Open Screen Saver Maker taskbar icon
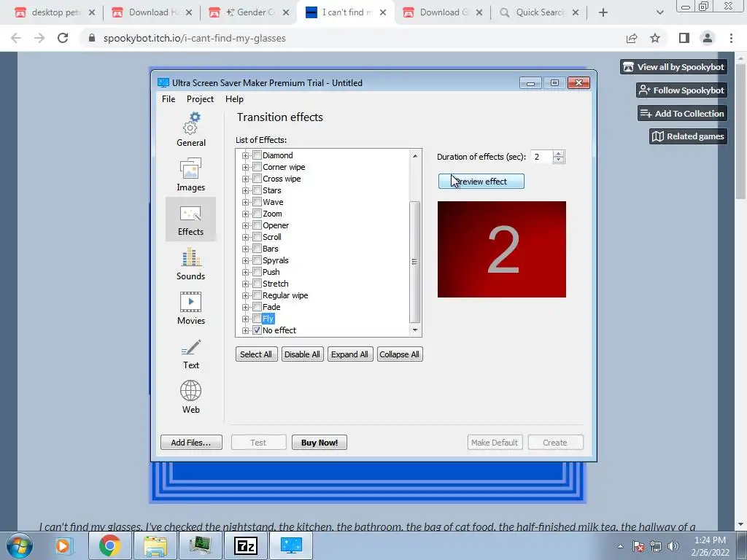 click(292, 545)
